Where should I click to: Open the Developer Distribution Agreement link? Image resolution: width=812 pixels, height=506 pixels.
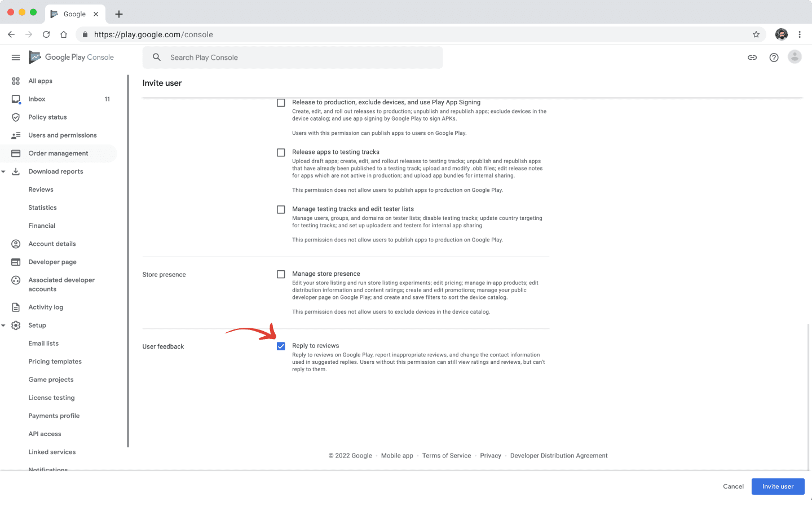[559, 456]
